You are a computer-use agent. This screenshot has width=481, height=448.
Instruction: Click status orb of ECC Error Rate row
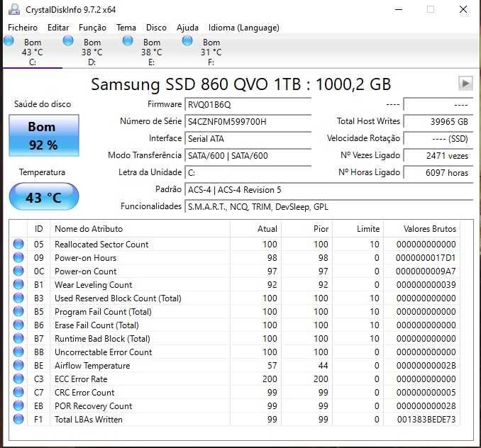coord(18,379)
